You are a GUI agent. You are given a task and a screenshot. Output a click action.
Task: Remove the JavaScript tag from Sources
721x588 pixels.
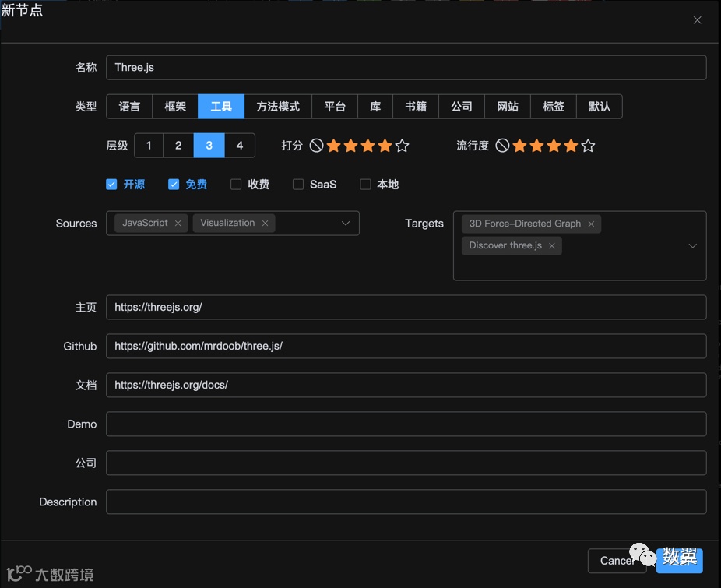click(x=178, y=224)
